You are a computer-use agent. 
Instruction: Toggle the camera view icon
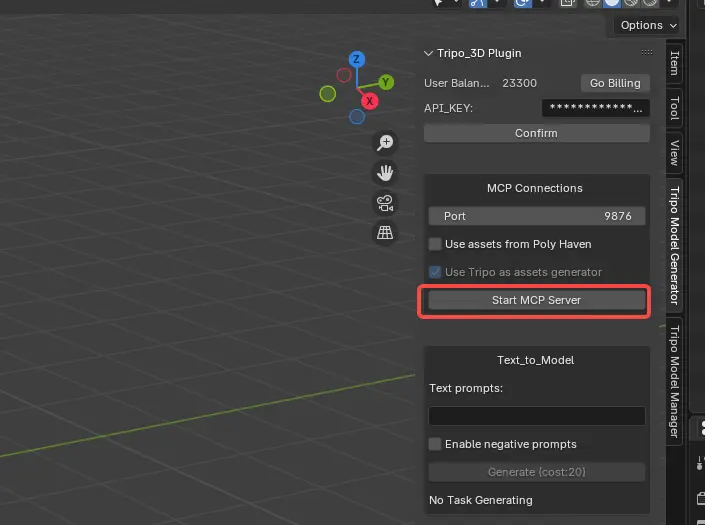pos(385,203)
